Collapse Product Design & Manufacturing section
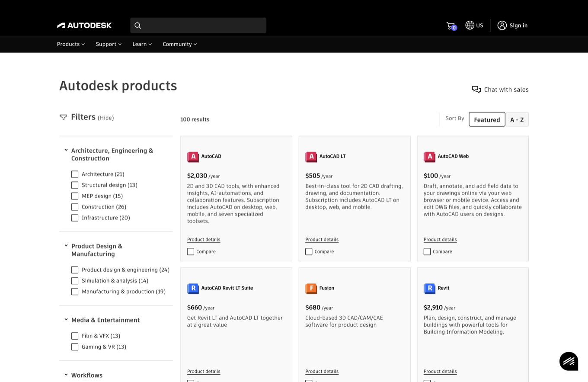 coord(66,246)
